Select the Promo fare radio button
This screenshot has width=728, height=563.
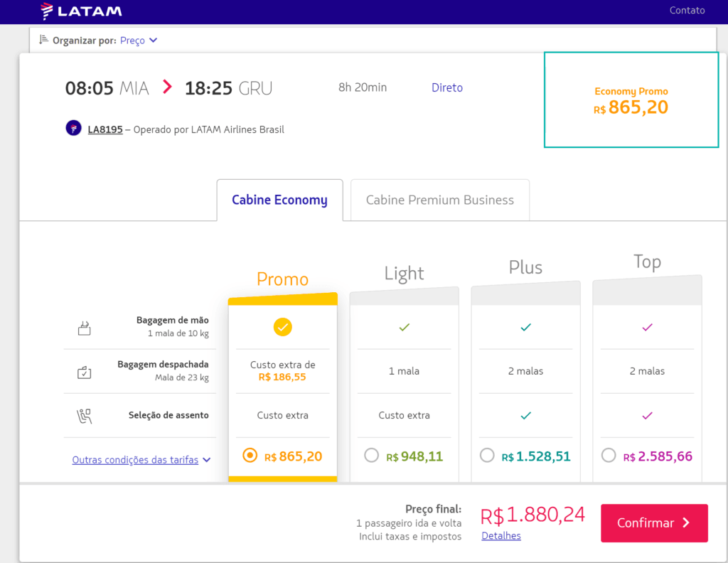[250, 456]
